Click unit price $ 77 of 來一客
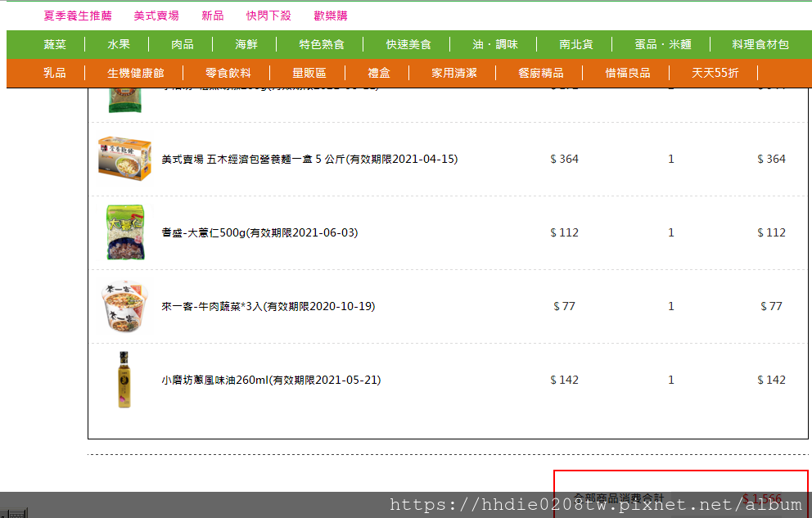Image resolution: width=812 pixels, height=518 pixels. point(565,306)
